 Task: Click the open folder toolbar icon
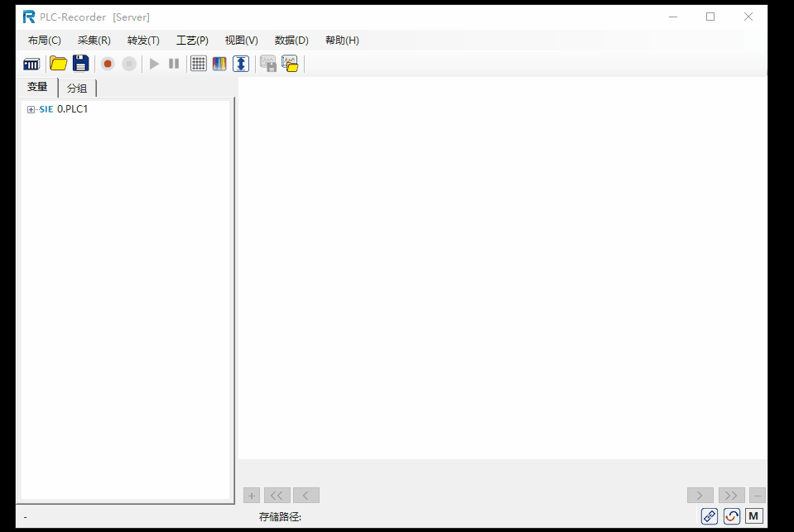(x=58, y=64)
